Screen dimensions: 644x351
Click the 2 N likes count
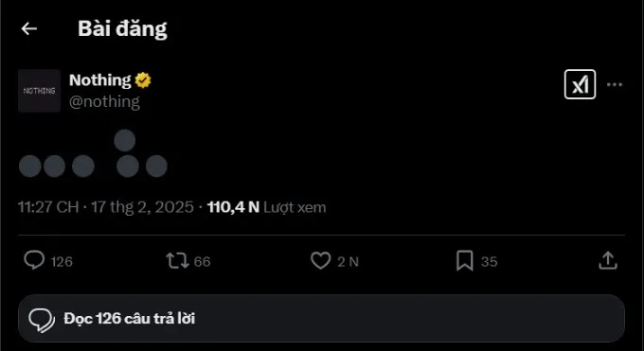tap(348, 261)
